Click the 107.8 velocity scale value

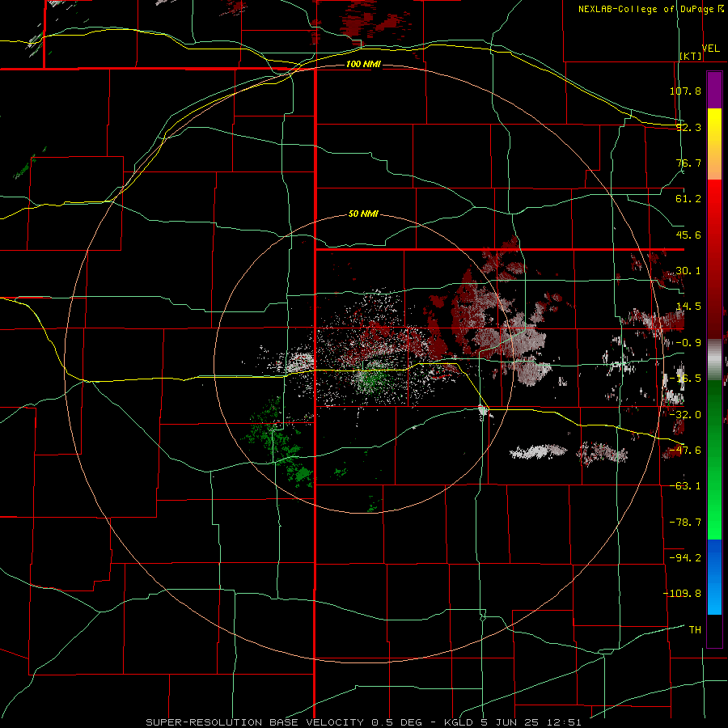(685, 91)
